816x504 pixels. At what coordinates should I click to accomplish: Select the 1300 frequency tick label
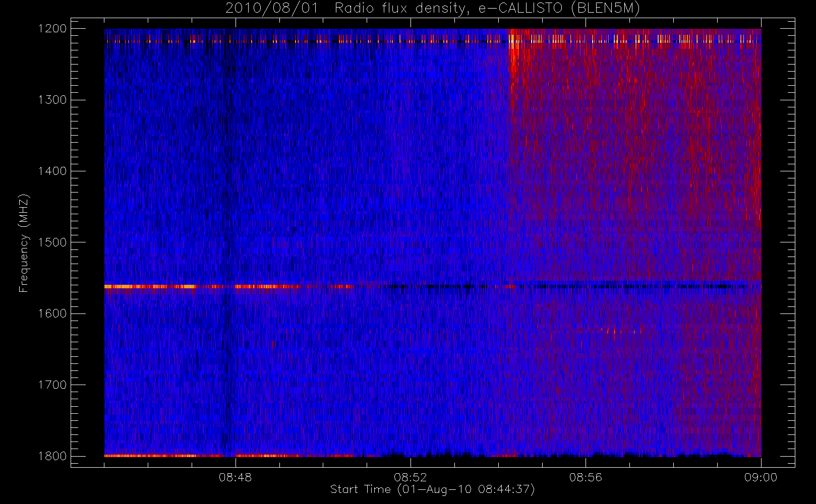(52, 100)
